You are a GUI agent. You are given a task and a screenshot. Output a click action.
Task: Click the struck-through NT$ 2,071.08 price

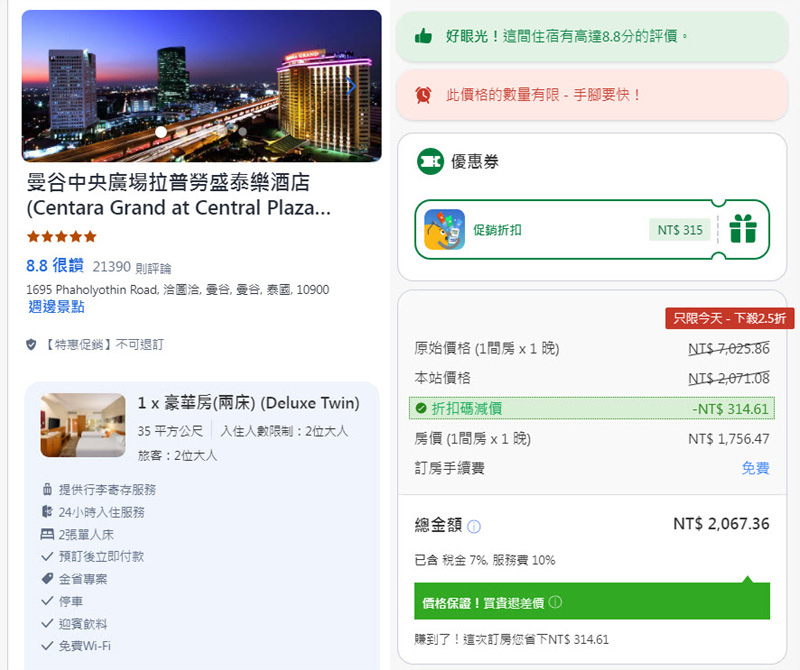pyautogui.click(x=729, y=378)
